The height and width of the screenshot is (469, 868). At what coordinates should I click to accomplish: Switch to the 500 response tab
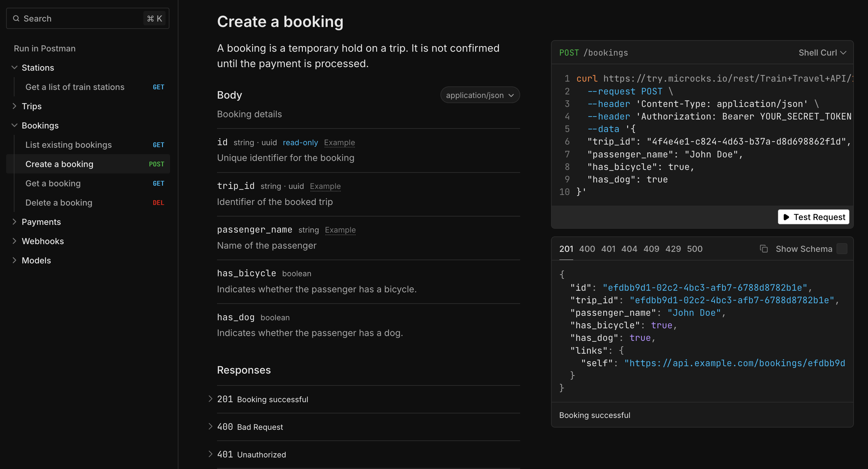pyautogui.click(x=695, y=248)
